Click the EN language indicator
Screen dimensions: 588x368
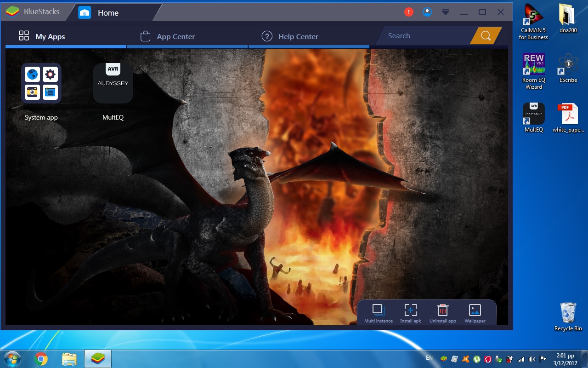coord(429,358)
